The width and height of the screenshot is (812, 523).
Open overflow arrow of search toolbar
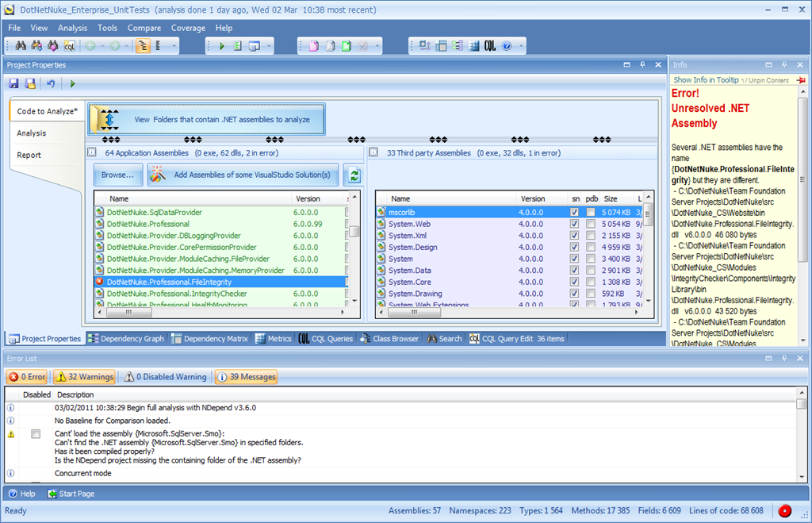[x=174, y=46]
